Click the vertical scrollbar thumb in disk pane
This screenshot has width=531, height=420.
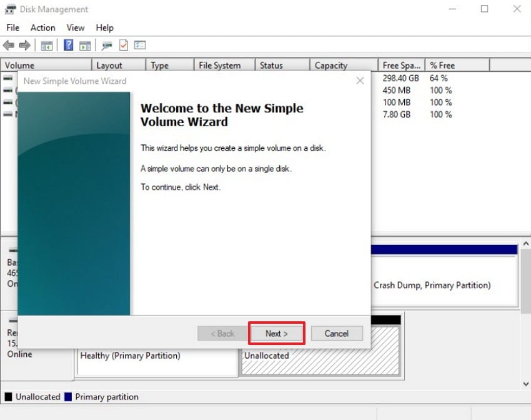click(525, 281)
